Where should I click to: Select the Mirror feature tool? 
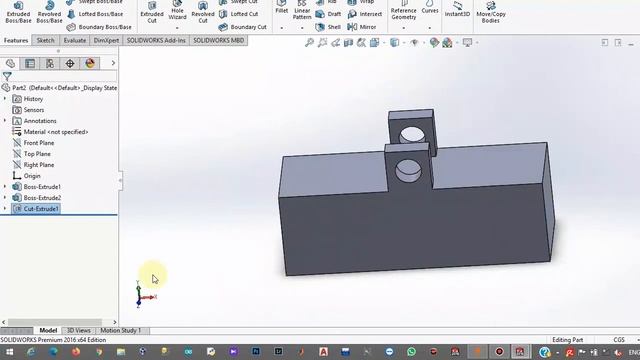[x=362, y=27]
